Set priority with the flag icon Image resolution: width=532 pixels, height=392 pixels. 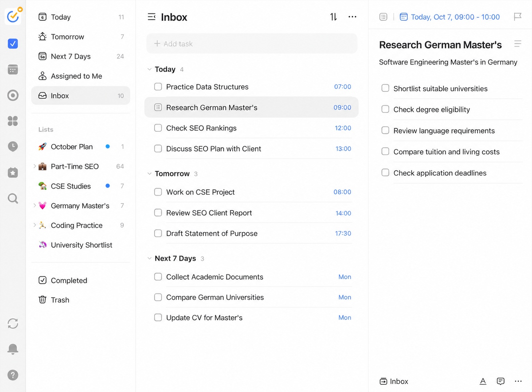tap(517, 17)
